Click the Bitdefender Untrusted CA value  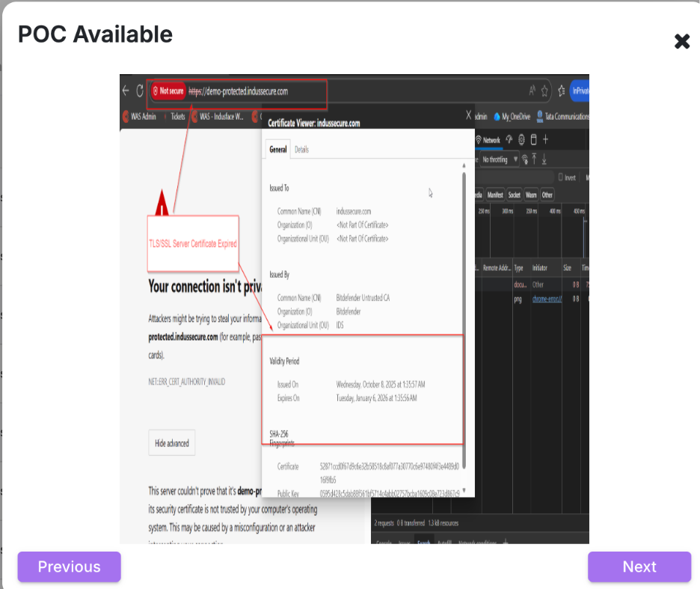point(363,298)
